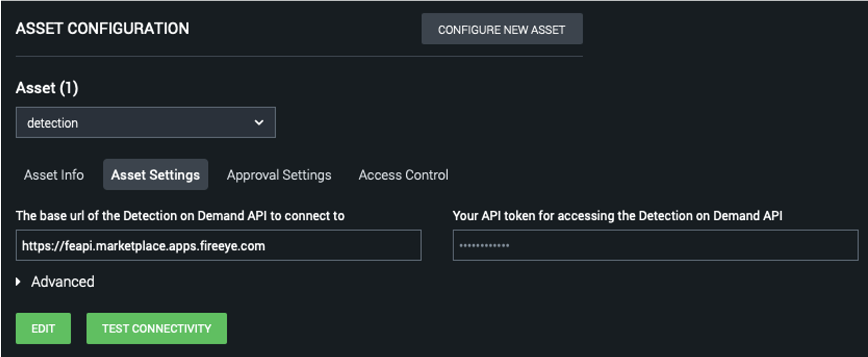Expand the Advanced section triangle
Screen dimensions: 868x357
pos(19,282)
